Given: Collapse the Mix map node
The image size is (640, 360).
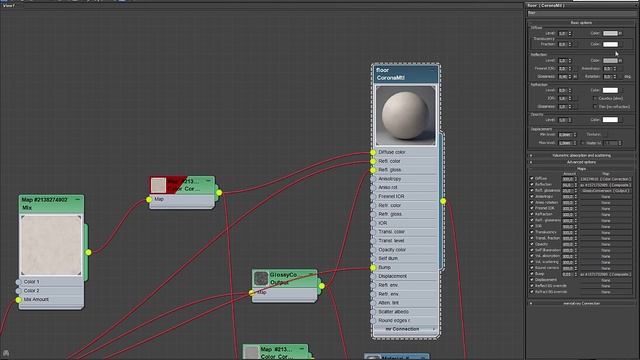Looking at the screenshot, I should pos(78,199).
